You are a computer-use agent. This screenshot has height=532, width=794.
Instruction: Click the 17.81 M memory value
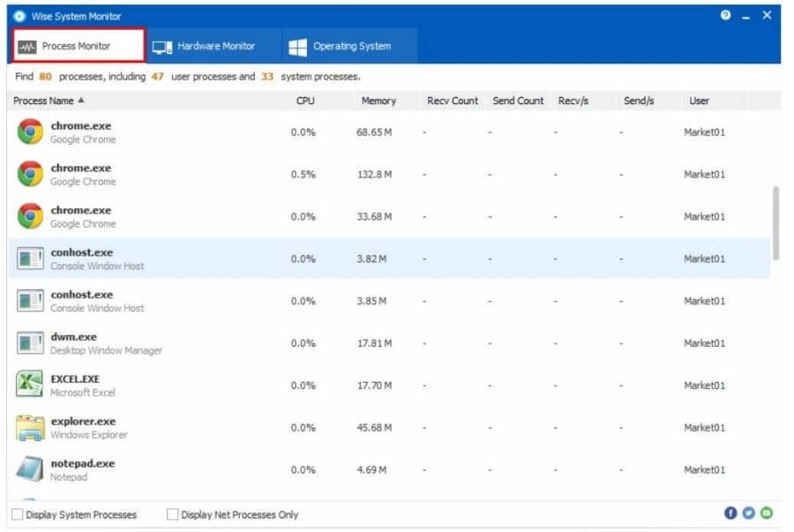374,343
